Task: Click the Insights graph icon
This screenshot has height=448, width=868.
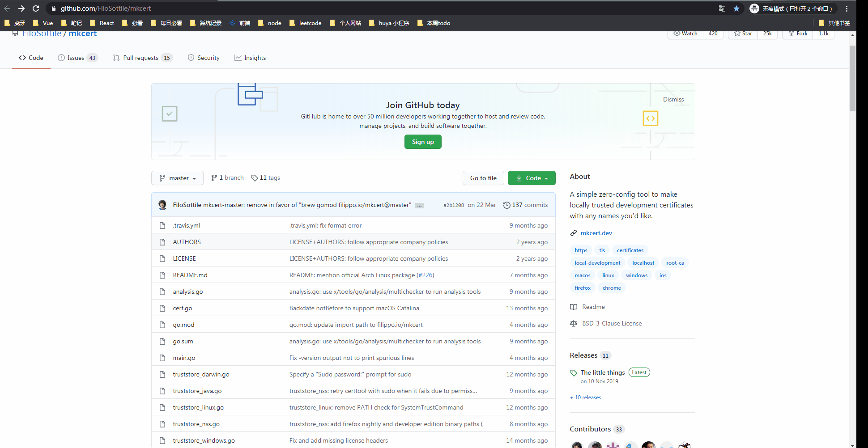Action: [x=239, y=58]
